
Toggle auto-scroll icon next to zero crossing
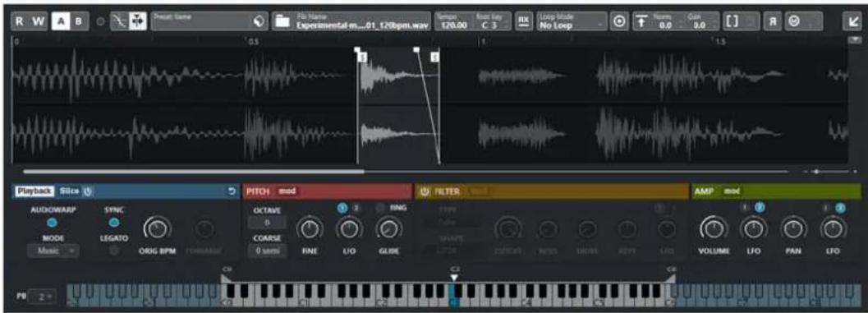(137, 21)
